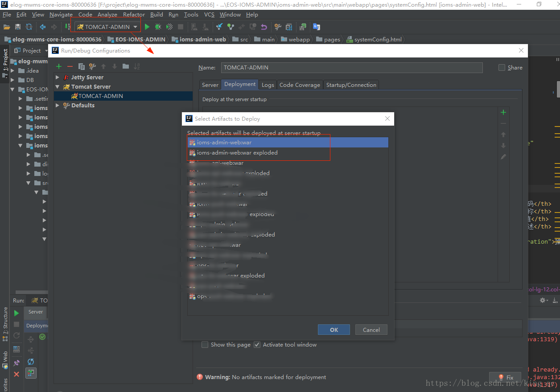Viewport: 560px width, 392px height.
Task: Click the folder icon in configurations toolbar
Action: 126,66
